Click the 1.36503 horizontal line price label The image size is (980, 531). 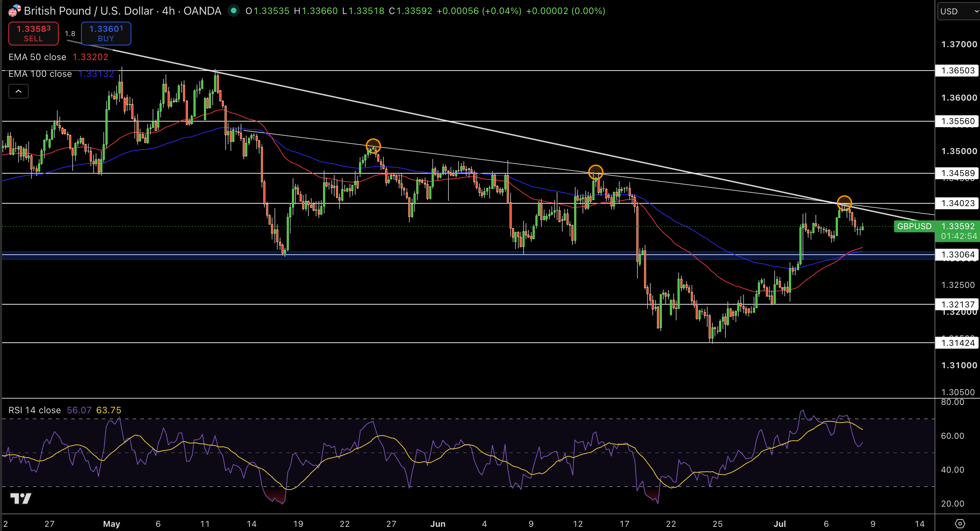pyautogui.click(x=957, y=71)
